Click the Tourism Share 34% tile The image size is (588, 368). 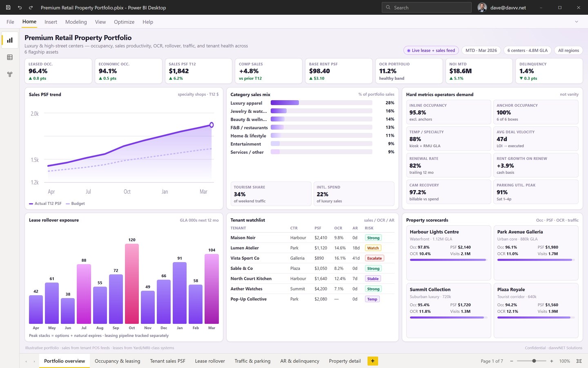click(271, 194)
